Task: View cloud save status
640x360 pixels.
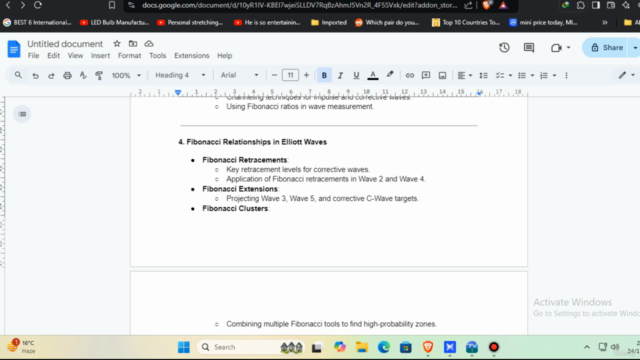Action: pos(149,43)
